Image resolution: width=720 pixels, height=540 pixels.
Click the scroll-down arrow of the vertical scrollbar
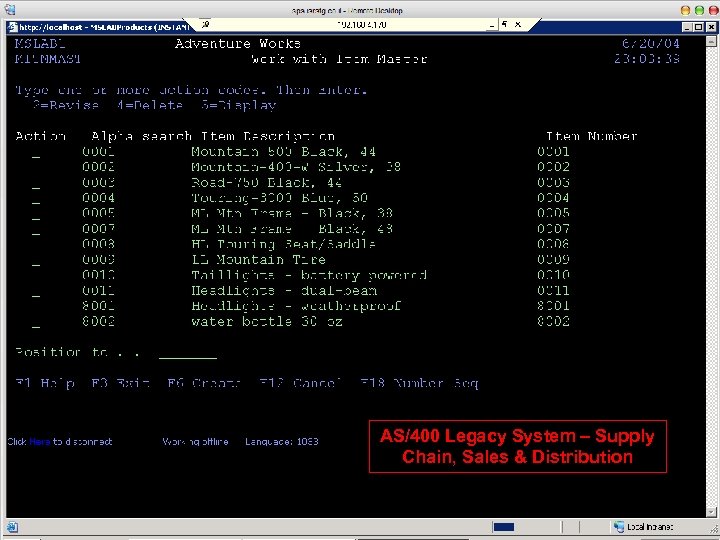pyautogui.click(x=711, y=512)
